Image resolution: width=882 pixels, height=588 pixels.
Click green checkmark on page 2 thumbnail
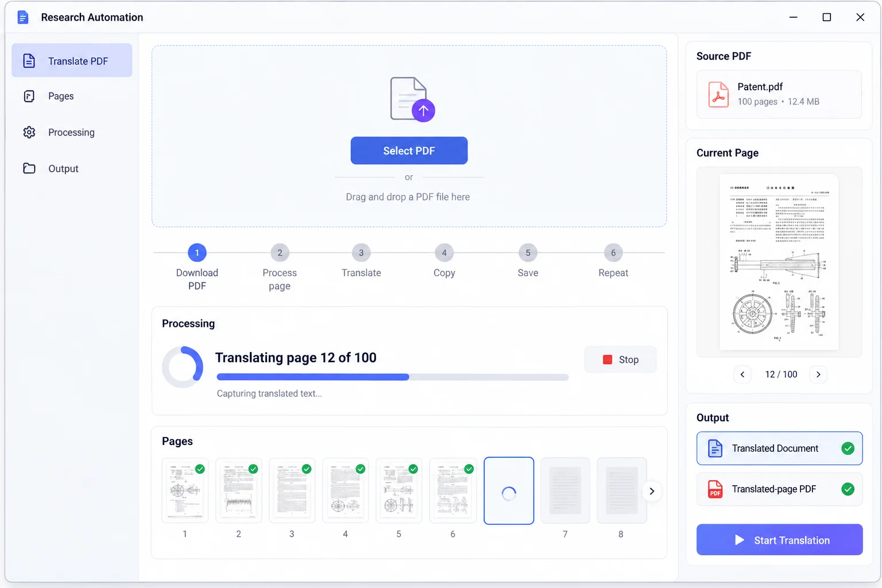point(253,469)
